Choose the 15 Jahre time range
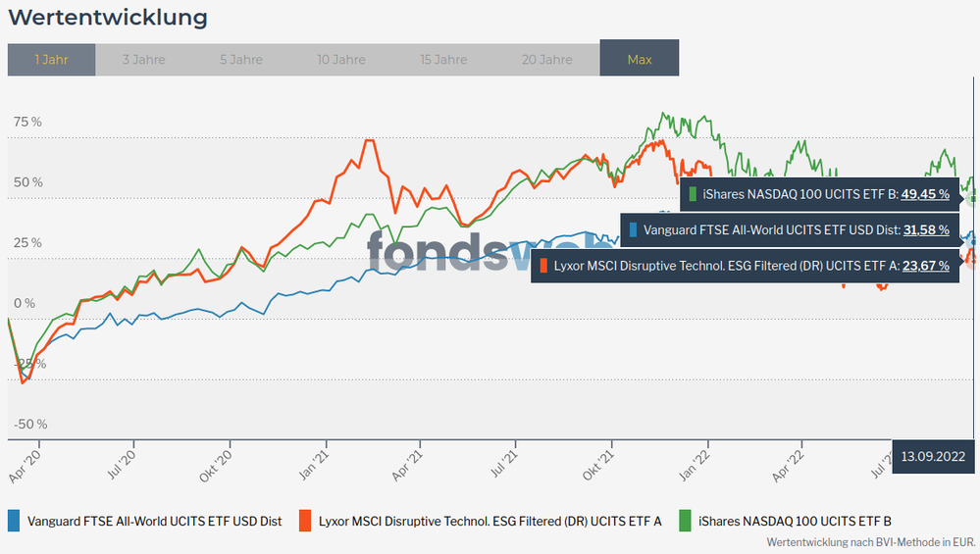The width and height of the screenshot is (980, 554). (443, 59)
